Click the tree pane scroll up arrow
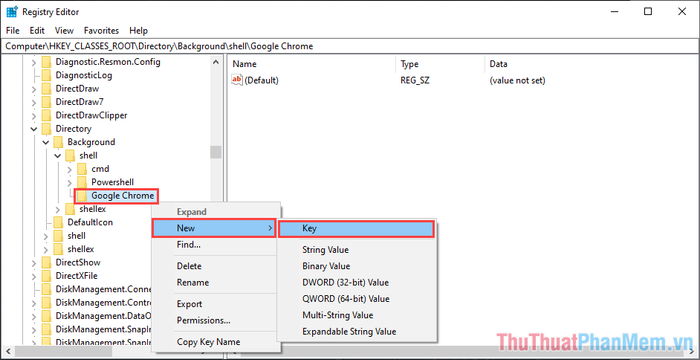 click(x=216, y=62)
